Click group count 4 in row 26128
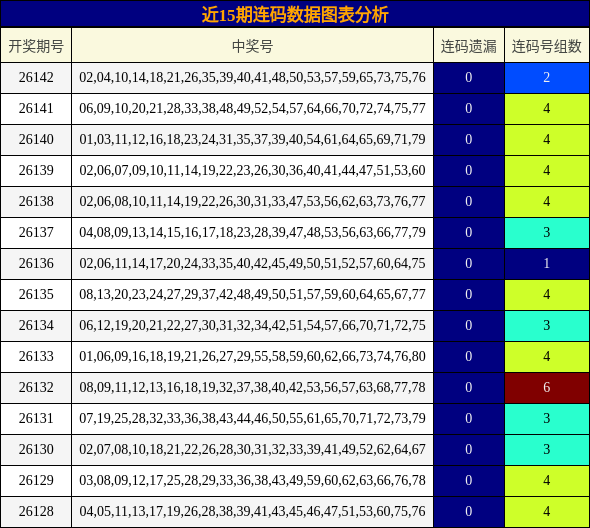The width and height of the screenshot is (590, 528). (547, 511)
